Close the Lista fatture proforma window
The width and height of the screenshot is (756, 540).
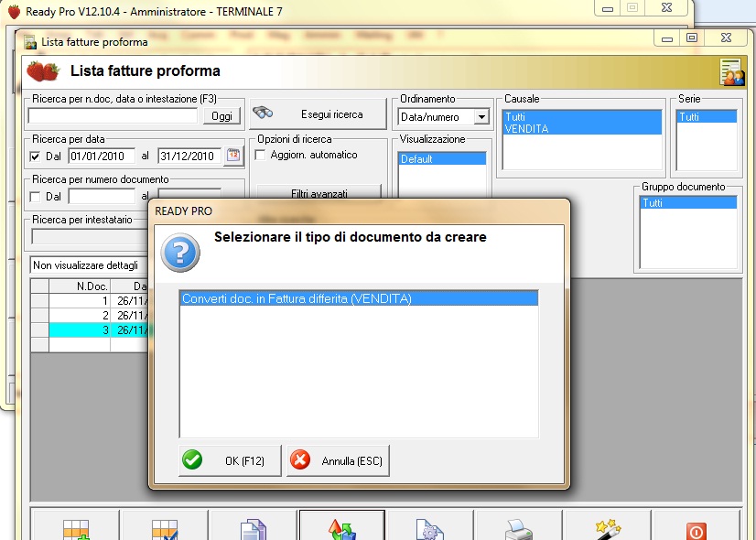pyautogui.click(x=726, y=38)
